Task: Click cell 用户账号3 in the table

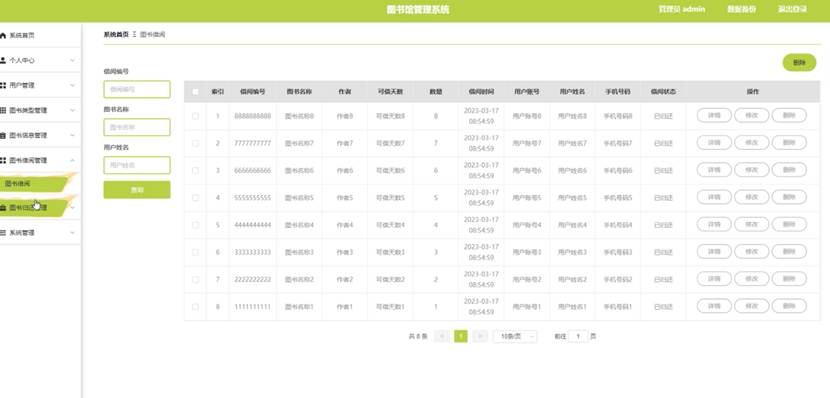Action: [x=527, y=252]
